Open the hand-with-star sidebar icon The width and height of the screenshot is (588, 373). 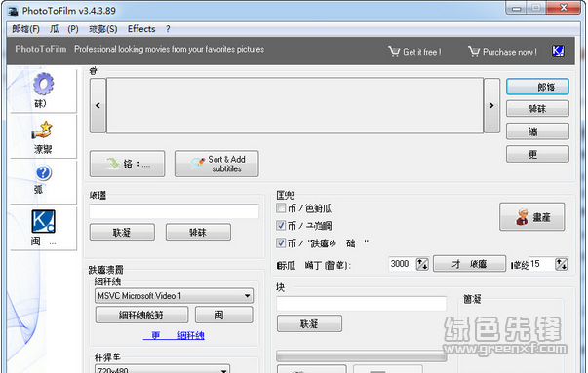[42, 130]
